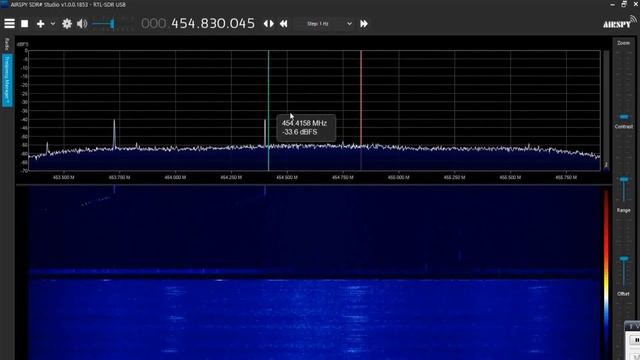The height and width of the screenshot is (360, 640).
Task: Click the red vertical marker line in the spectrum
Action: pyautogui.click(x=361, y=110)
